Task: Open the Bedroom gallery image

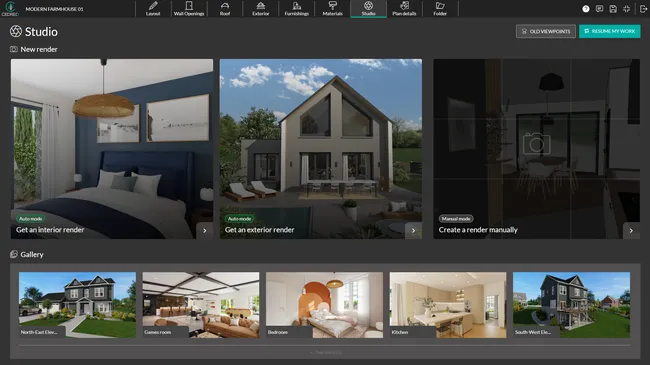Action: point(325,305)
